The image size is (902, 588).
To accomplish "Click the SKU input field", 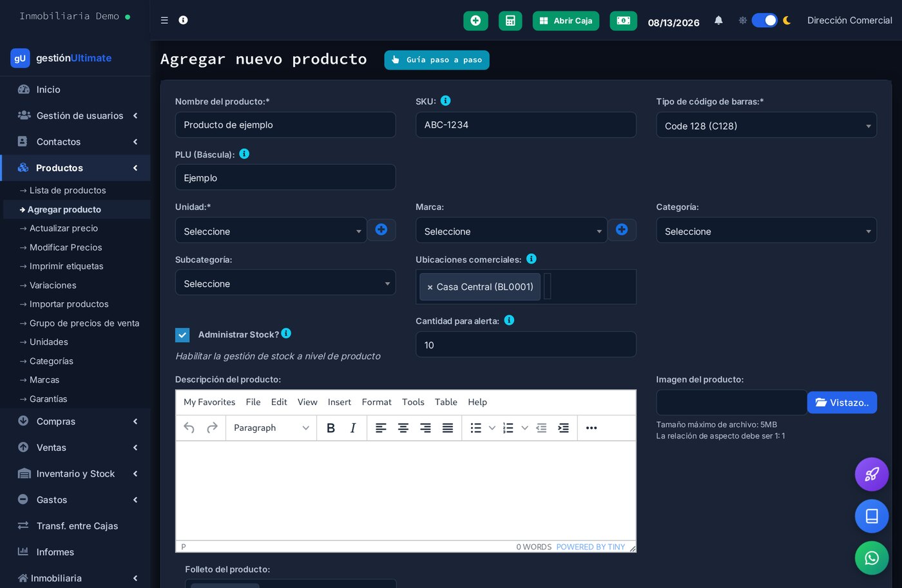I will point(526,124).
